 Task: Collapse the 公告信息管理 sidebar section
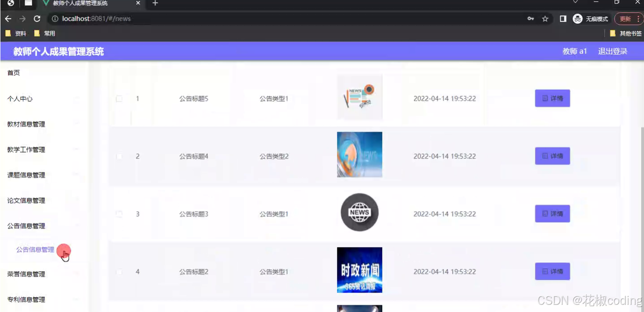[26, 226]
